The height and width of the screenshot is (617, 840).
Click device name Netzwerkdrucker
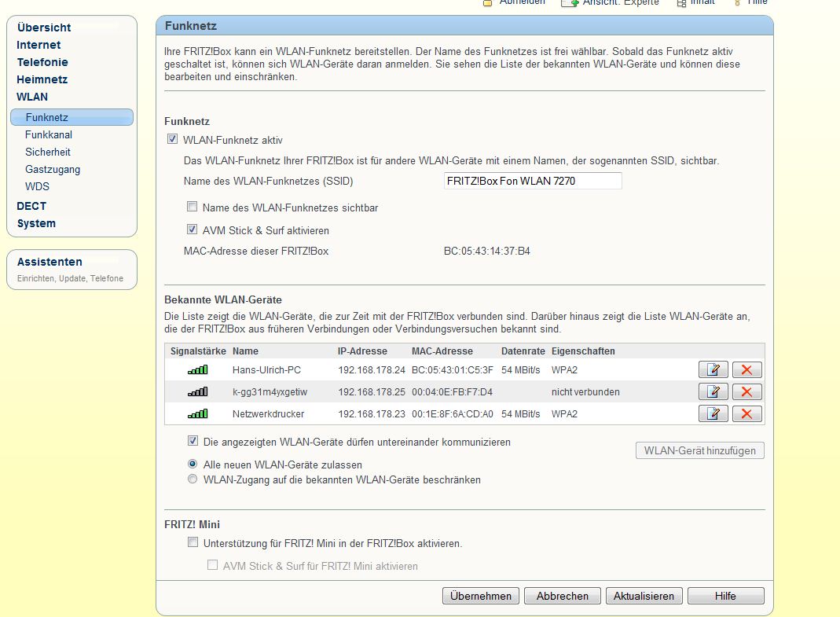269,414
